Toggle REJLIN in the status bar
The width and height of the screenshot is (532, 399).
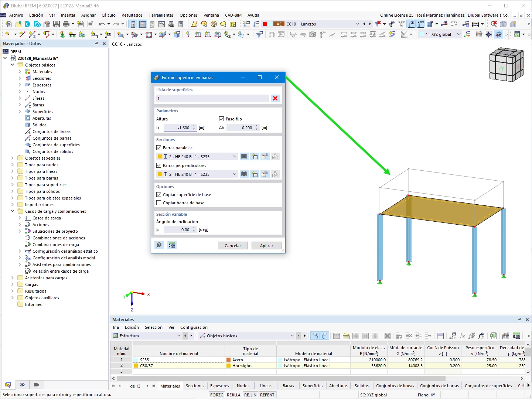coord(250,395)
